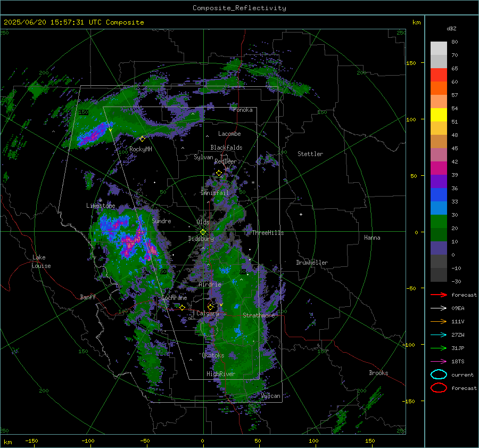Screen dimensions: 479x448
Task: Click the Strathmore city label
Action: point(259,315)
